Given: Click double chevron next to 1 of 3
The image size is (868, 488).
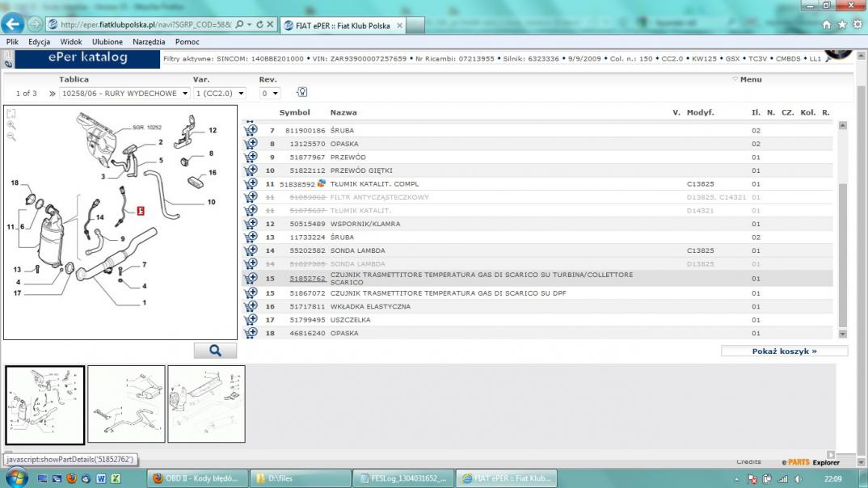Looking at the screenshot, I should click(x=52, y=94).
